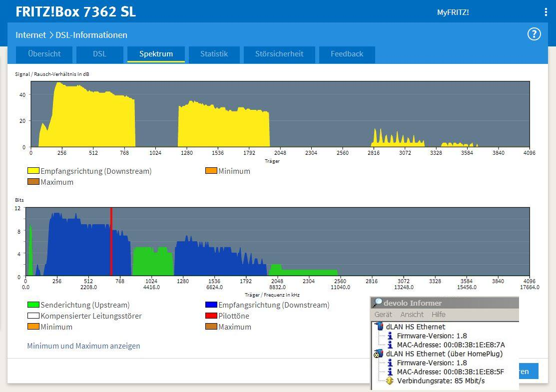Open the three-dot menu beside MyFRITZ!
The height and width of the screenshot is (392, 556).
(546, 12)
